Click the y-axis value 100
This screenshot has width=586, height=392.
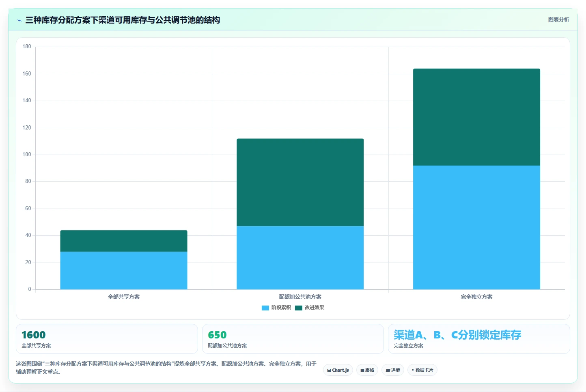pyautogui.click(x=27, y=155)
